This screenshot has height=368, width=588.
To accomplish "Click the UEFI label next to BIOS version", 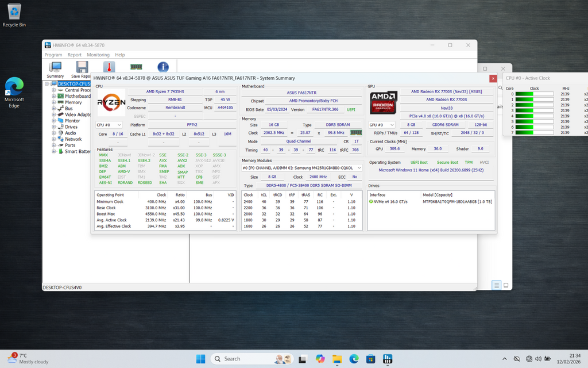I will tap(351, 109).
